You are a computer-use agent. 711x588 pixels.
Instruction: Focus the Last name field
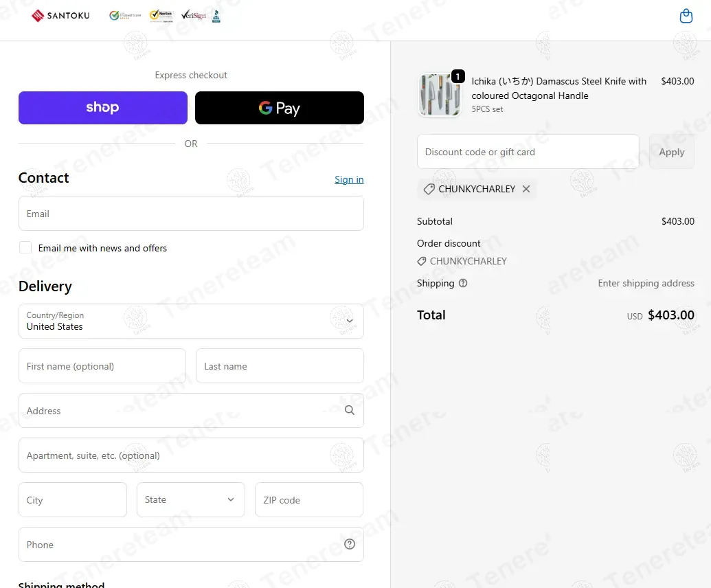tap(280, 366)
